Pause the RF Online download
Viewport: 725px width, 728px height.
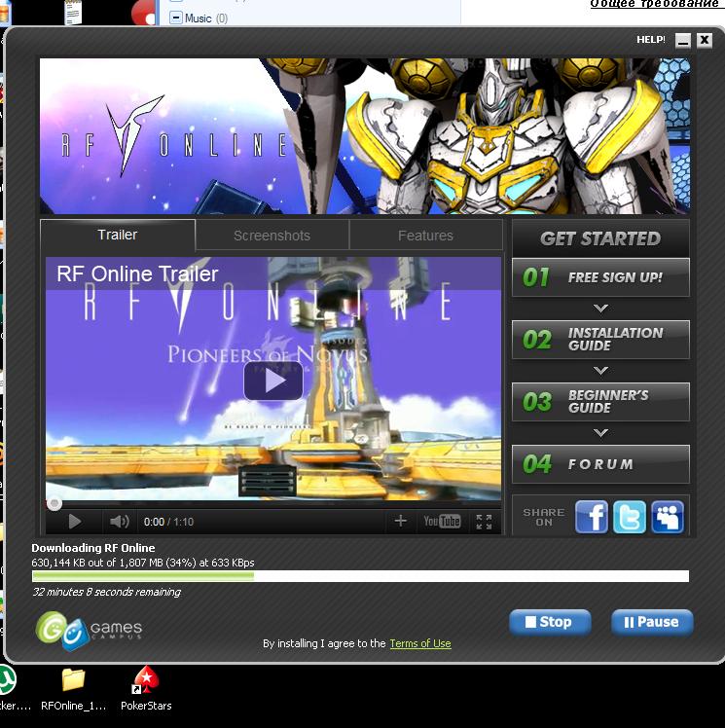click(652, 622)
